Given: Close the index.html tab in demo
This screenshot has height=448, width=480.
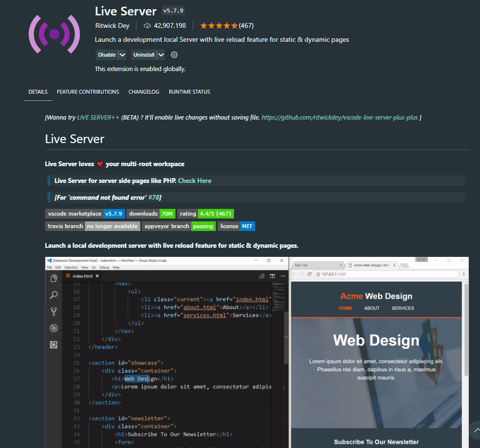Looking at the screenshot, I should [98, 276].
